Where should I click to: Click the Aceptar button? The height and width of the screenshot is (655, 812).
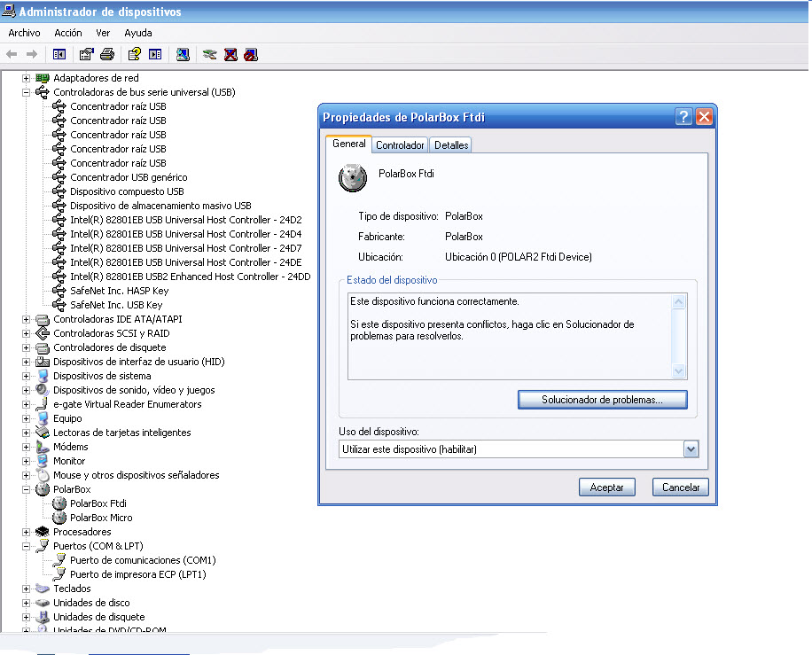tap(607, 487)
